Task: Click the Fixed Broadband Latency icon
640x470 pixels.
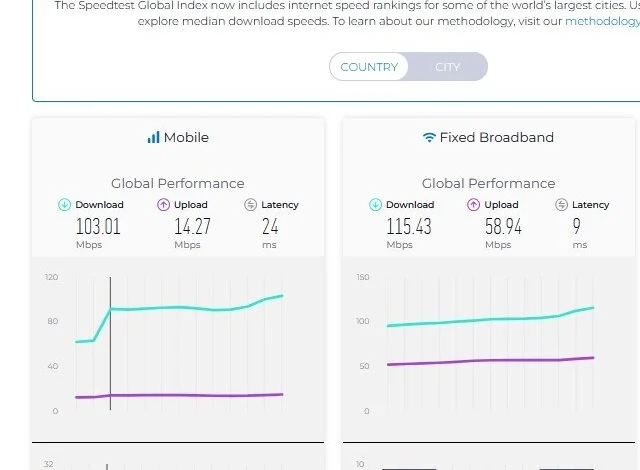Action: point(561,205)
